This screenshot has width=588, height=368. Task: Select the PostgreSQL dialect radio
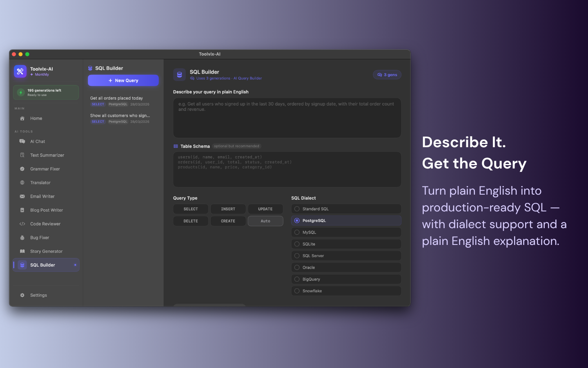[x=297, y=221]
